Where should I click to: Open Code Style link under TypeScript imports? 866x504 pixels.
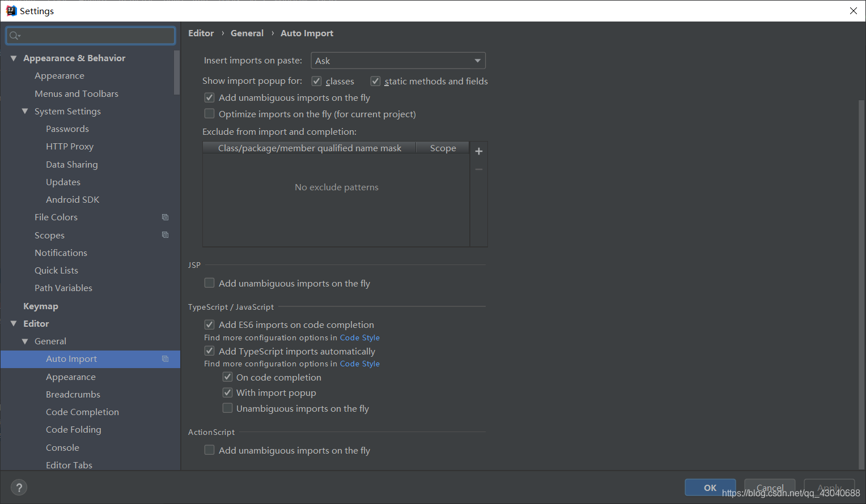tap(360, 364)
